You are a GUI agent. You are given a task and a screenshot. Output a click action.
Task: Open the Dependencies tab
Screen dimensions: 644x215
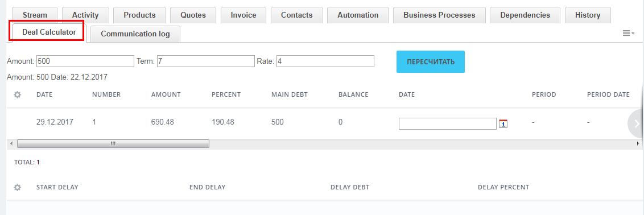point(525,15)
